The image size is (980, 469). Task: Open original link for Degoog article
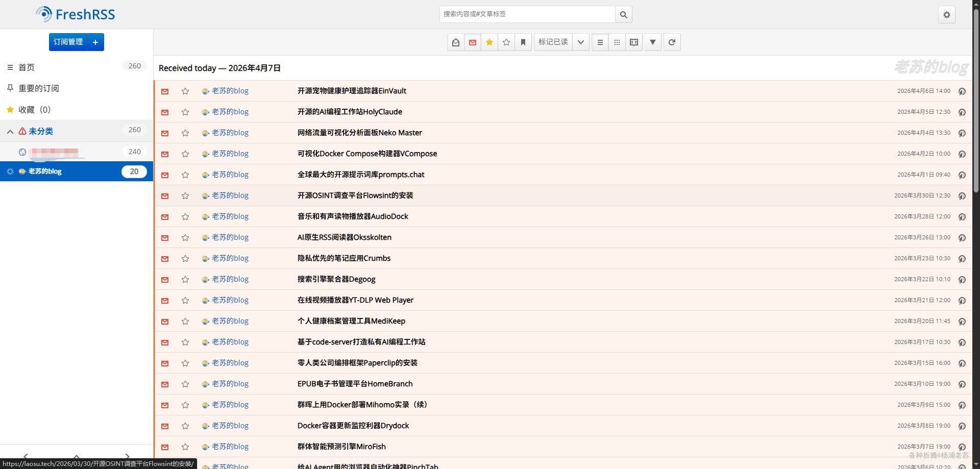pyautogui.click(x=962, y=280)
